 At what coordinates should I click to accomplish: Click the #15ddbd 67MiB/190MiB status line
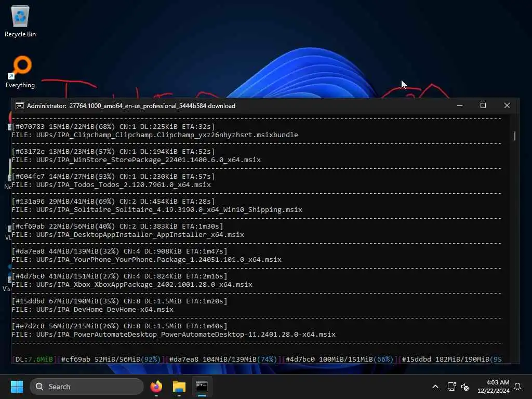pyautogui.click(x=119, y=301)
